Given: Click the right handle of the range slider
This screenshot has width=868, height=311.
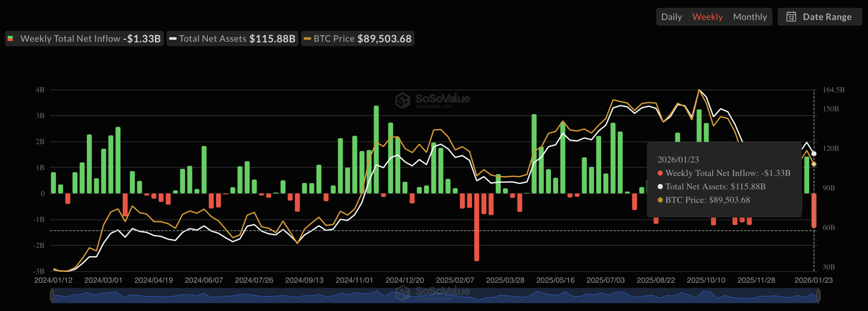Looking at the screenshot, I should click(818, 295).
